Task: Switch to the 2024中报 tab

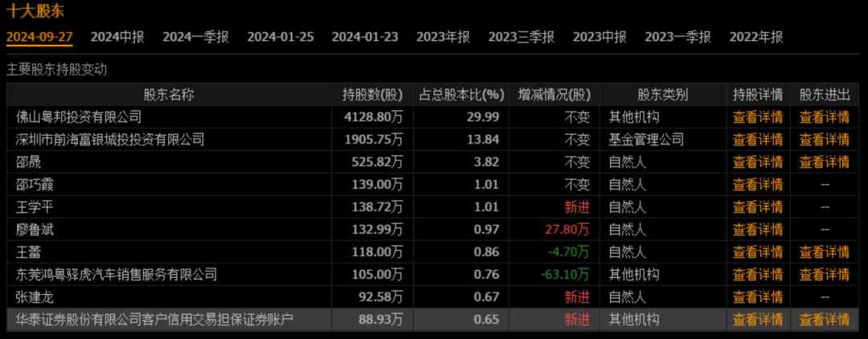Action: (117, 37)
